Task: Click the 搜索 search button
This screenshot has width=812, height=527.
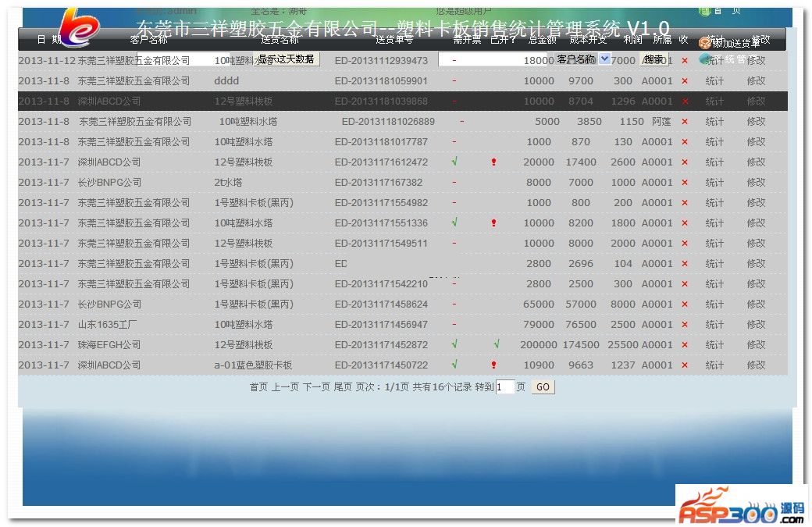Action: (654, 59)
